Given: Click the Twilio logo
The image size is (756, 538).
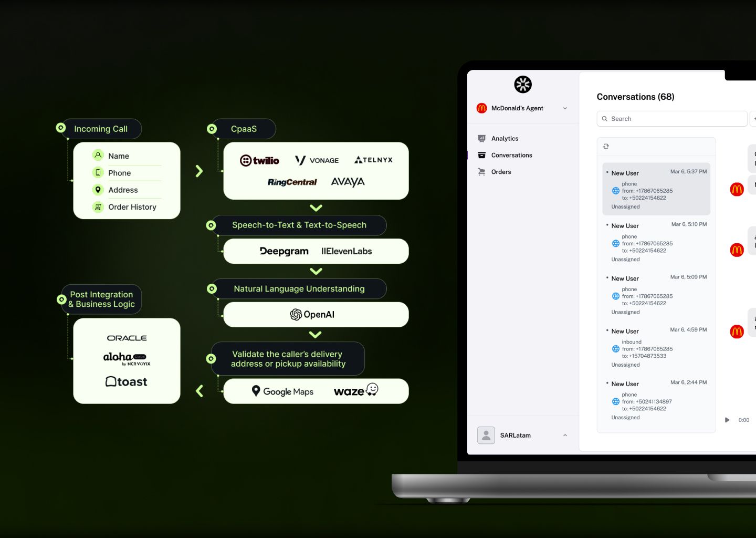Looking at the screenshot, I should 259,160.
